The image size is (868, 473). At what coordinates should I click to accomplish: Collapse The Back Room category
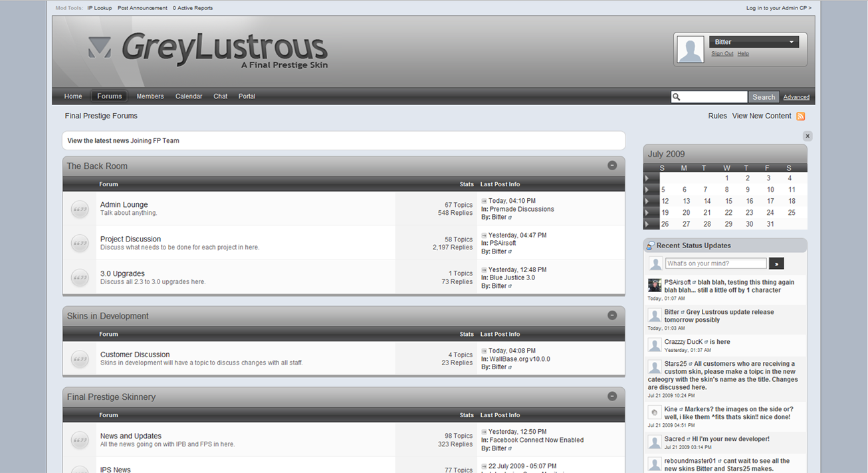point(612,165)
